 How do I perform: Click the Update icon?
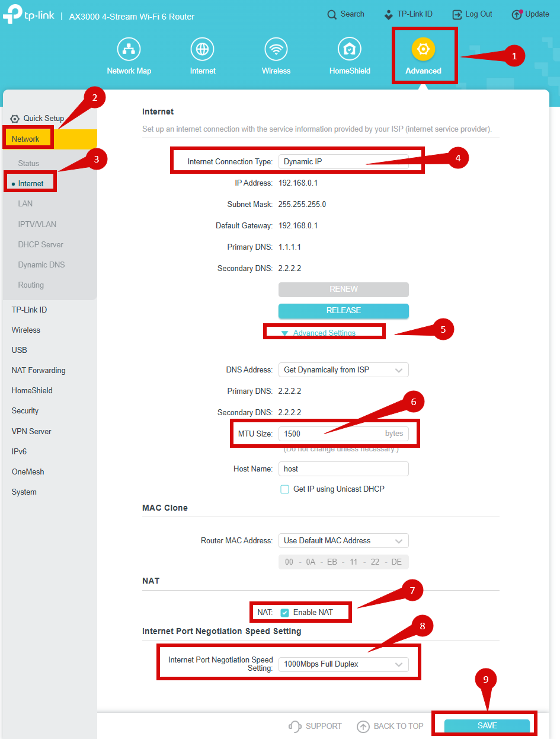click(517, 14)
